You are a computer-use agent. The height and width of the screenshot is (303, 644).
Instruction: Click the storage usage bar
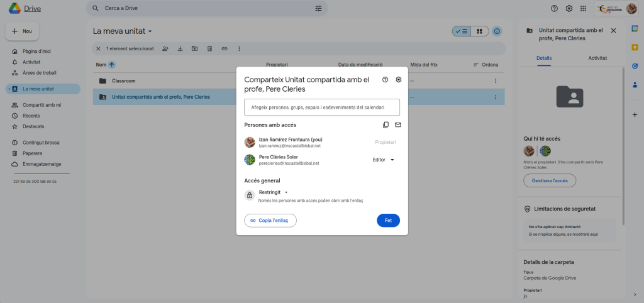(x=41, y=174)
